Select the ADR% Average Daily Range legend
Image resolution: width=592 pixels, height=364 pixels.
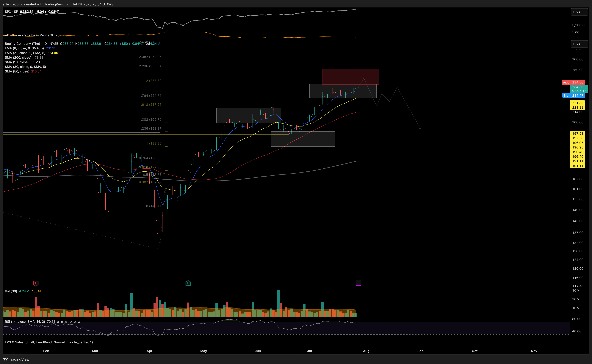coord(33,35)
